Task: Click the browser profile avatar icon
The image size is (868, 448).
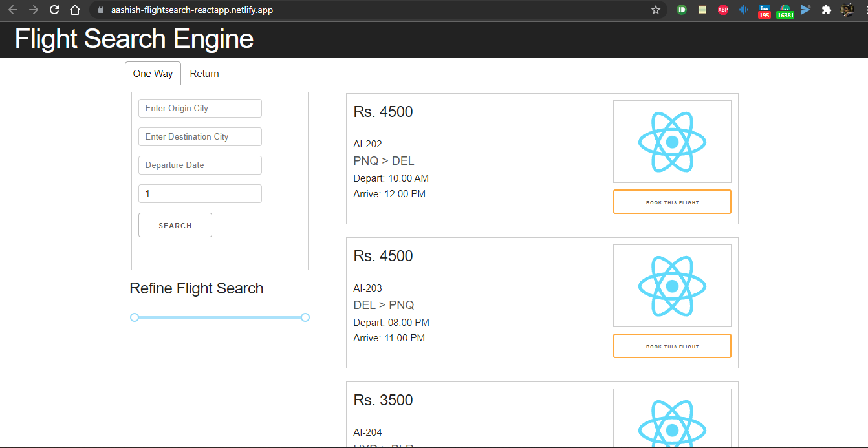Action: click(x=848, y=10)
